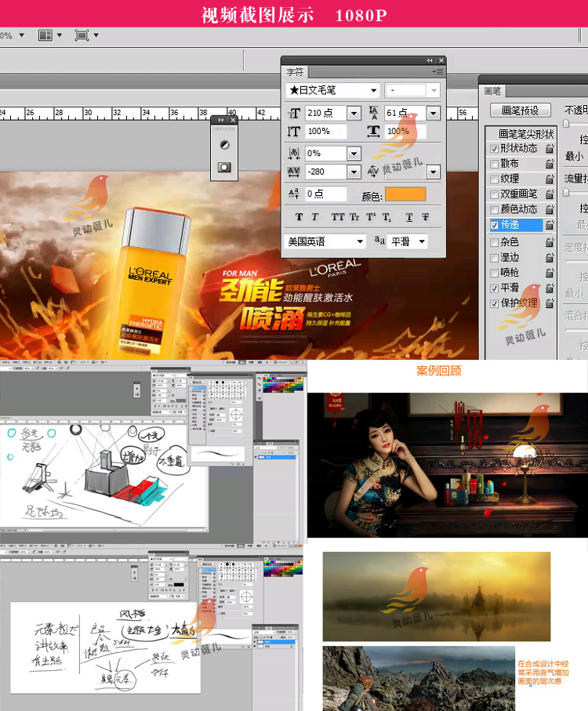The image size is (588, 711).
Task: Click the opacity slider handle
Action: (566, 123)
